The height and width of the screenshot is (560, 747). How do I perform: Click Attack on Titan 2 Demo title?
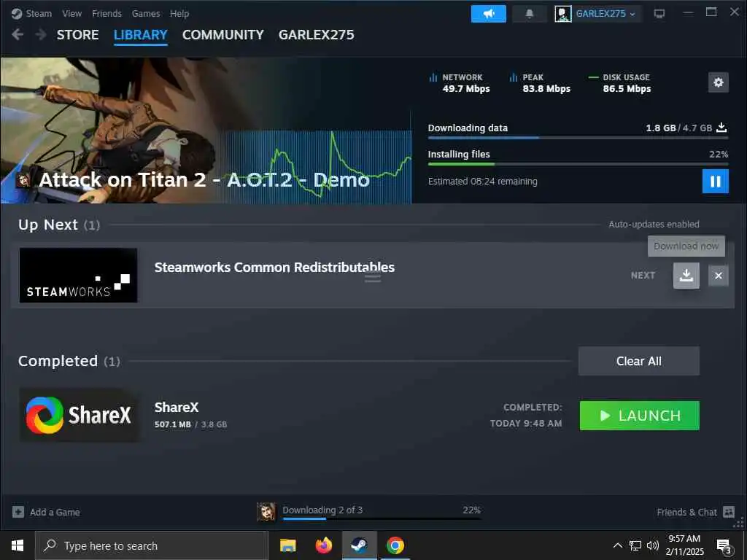(x=204, y=180)
